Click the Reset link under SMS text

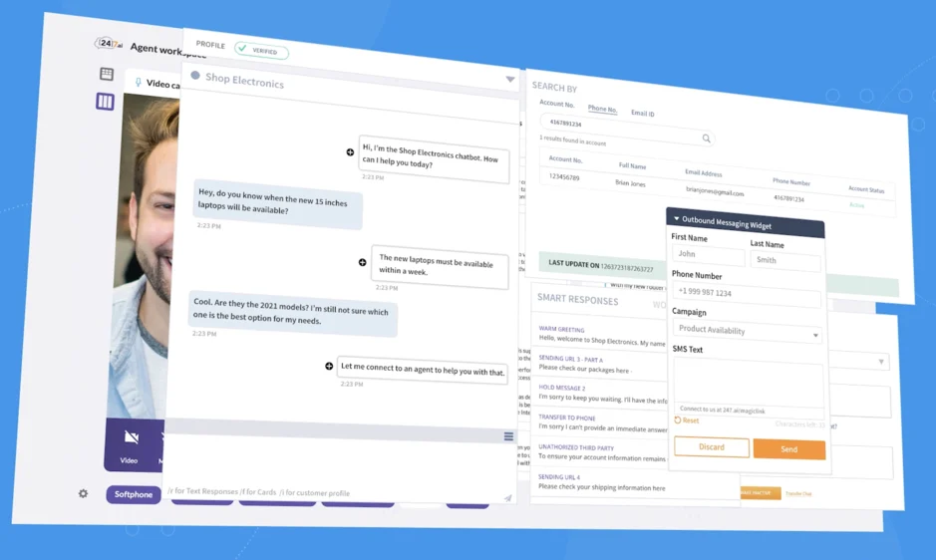tap(687, 420)
